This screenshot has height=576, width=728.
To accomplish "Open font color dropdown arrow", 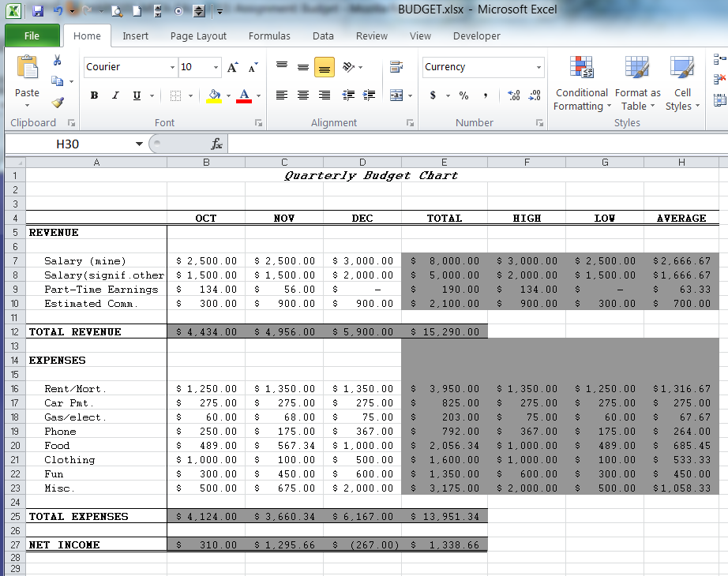I will [x=259, y=96].
